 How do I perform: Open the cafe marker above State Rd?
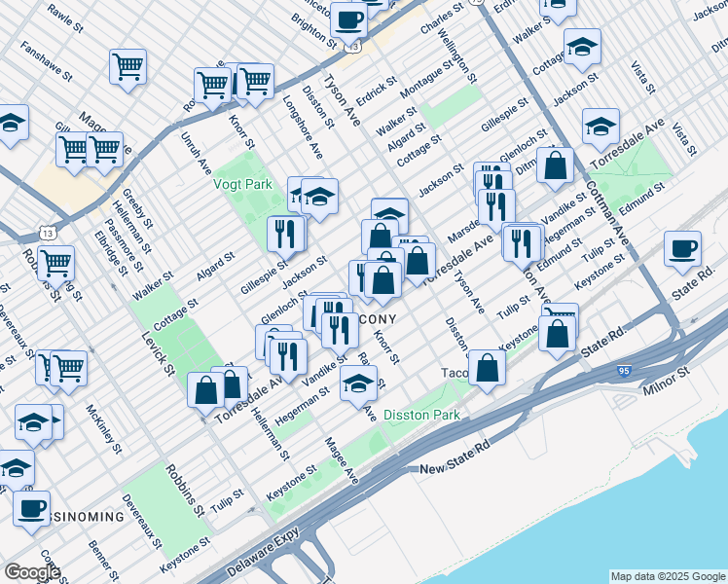[683, 248]
